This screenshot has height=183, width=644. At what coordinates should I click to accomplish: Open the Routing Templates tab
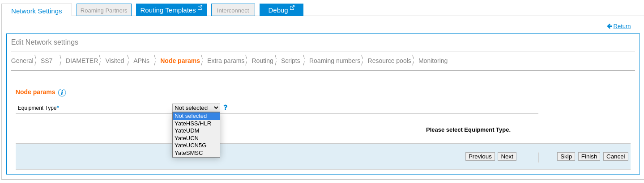pos(171,10)
